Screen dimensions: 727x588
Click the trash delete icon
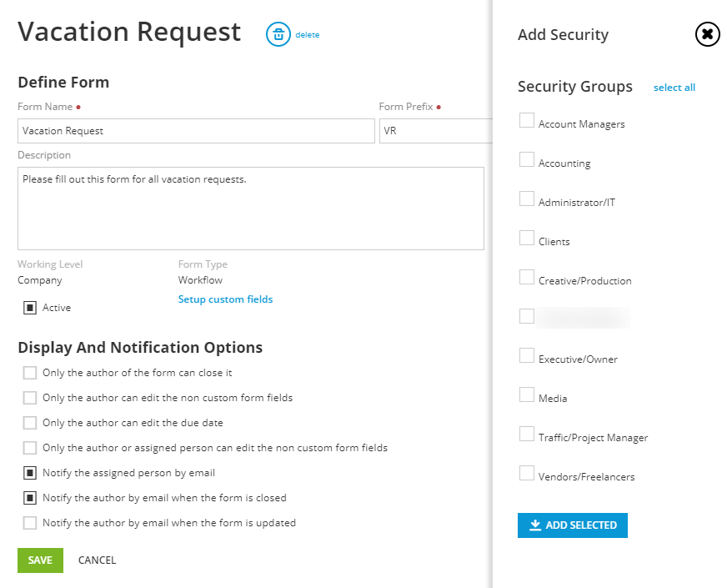[x=278, y=34]
